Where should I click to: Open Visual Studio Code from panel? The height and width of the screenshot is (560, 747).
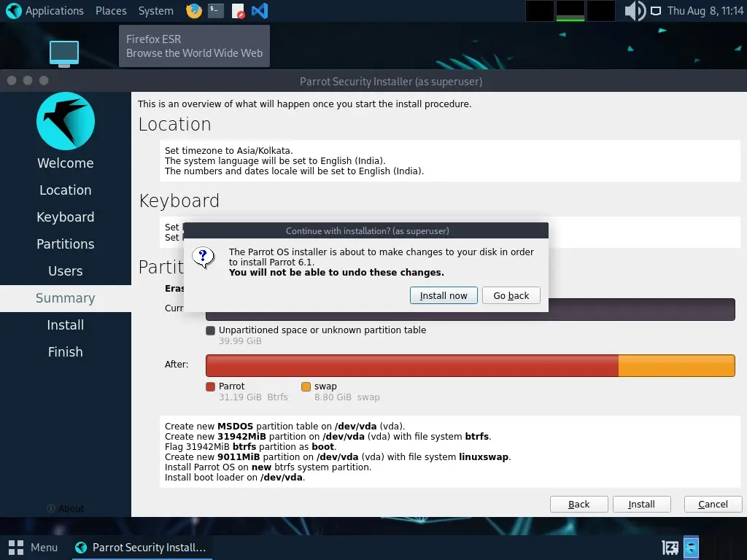pos(259,11)
